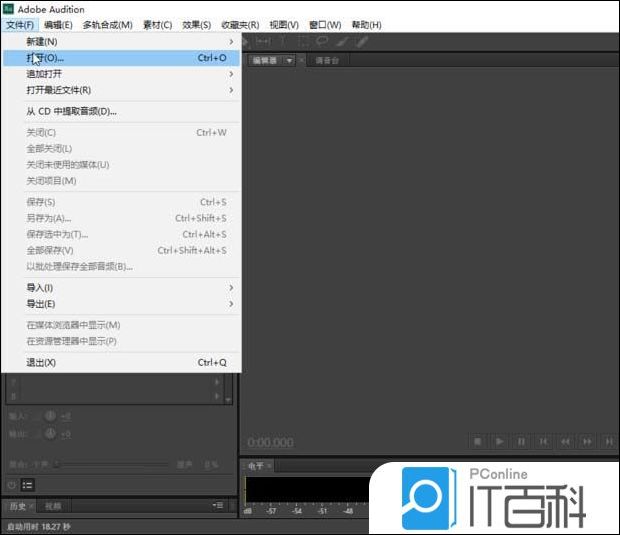Switch to the 调音台 mixer tab

pos(327,60)
